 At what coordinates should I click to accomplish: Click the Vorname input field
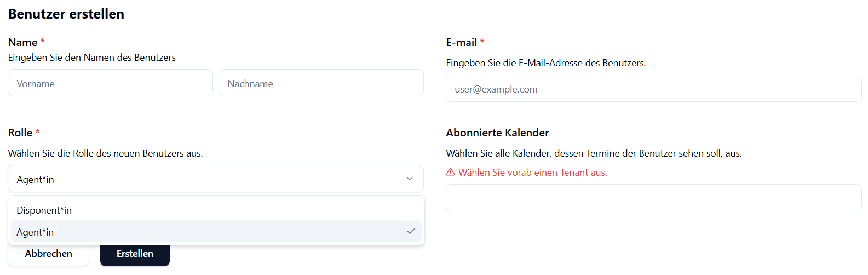point(110,83)
